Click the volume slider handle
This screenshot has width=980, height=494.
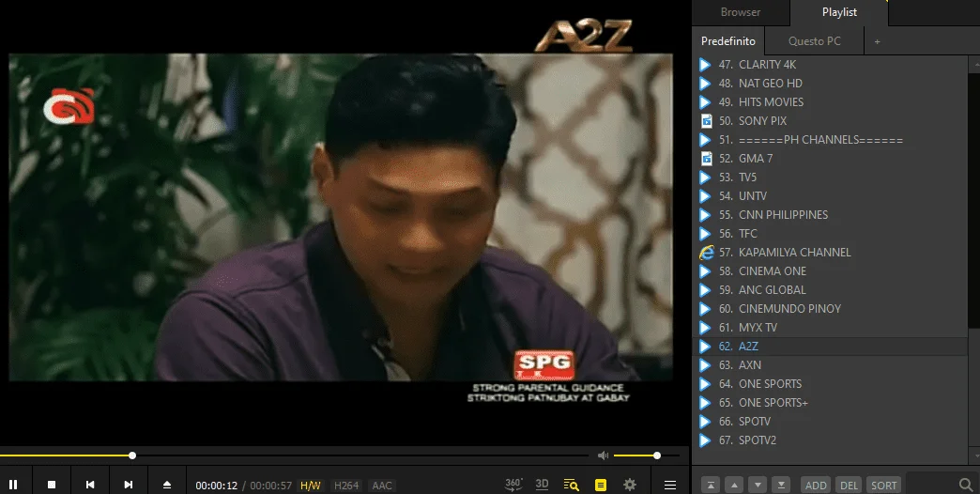click(657, 455)
